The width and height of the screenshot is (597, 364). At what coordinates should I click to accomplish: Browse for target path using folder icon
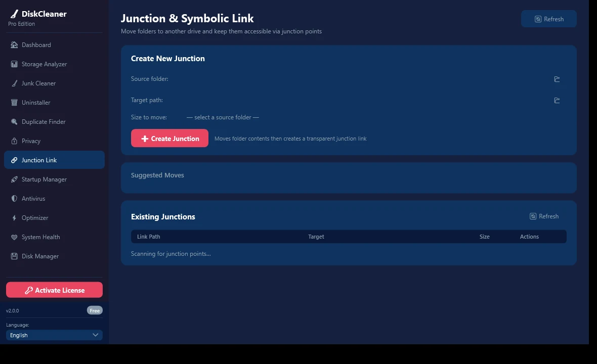pyautogui.click(x=557, y=101)
